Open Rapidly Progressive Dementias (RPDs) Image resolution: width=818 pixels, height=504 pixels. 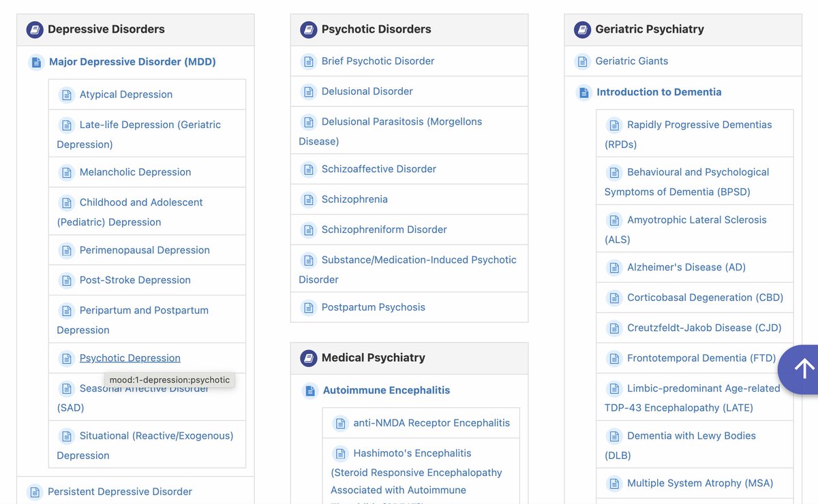tap(688, 134)
